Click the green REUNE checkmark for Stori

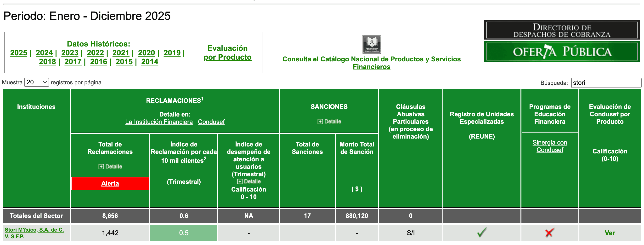click(x=482, y=233)
